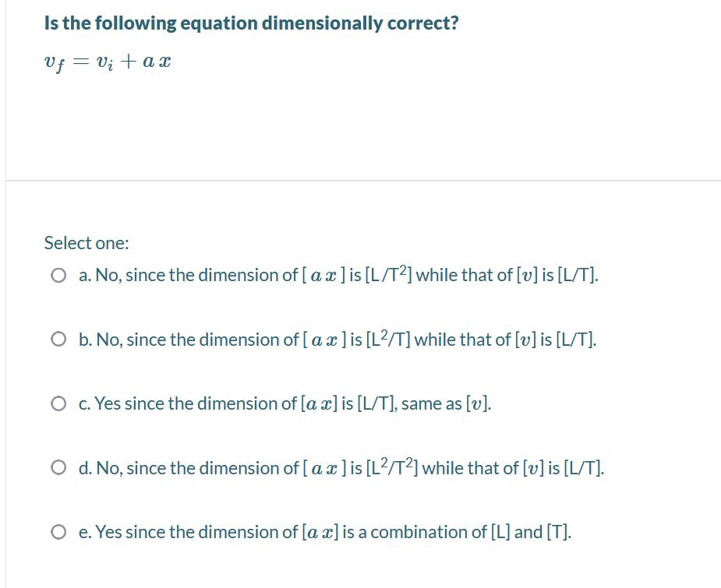Image resolution: width=721 pixels, height=588 pixels.
Task: Click the "Select one:" prompt
Action: point(87,243)
